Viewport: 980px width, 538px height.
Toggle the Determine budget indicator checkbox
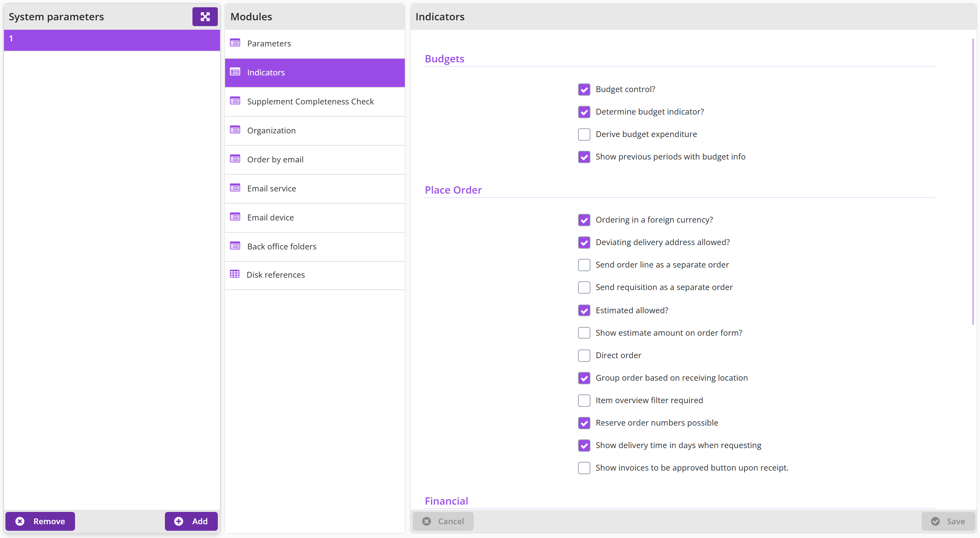tap(584, 112)
